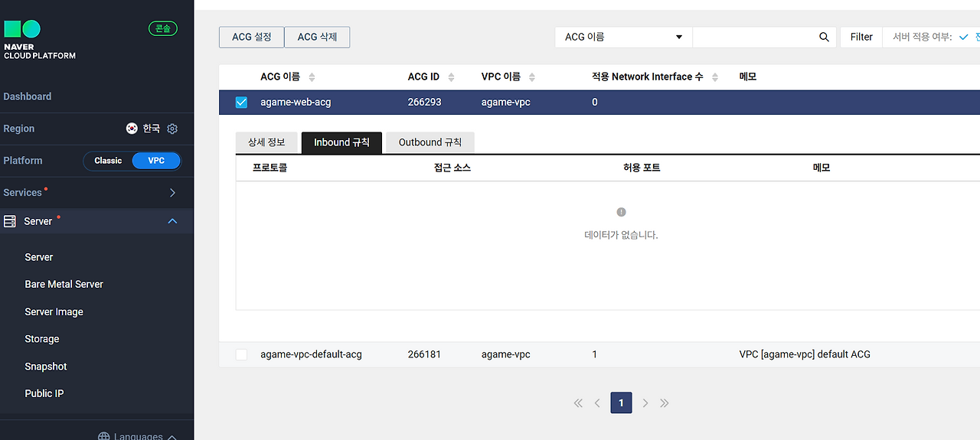Check the agame-vpc-default-acg row checkbox
The width and height of the screenshot is (980, 440).
pos(241,355)
